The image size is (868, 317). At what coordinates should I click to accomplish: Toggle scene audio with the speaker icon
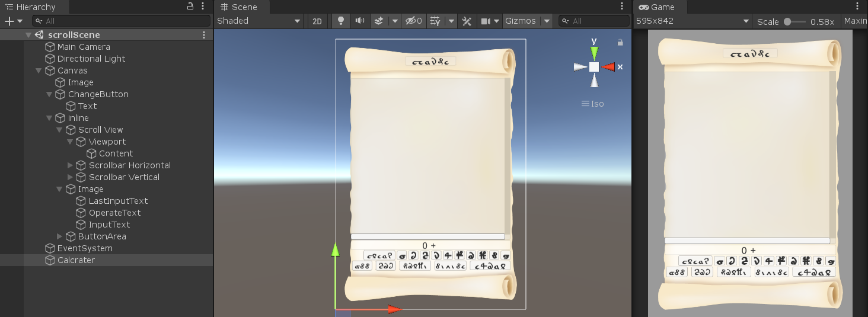click(359, 21)
